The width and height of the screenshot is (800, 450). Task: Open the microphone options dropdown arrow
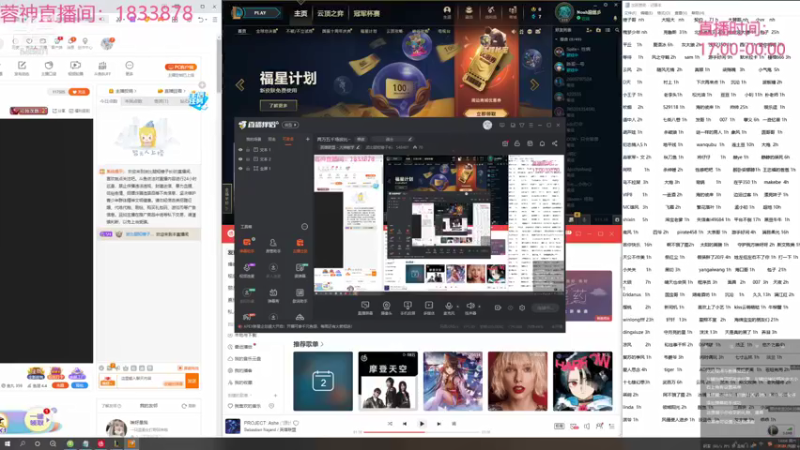(x=457, y=307)
